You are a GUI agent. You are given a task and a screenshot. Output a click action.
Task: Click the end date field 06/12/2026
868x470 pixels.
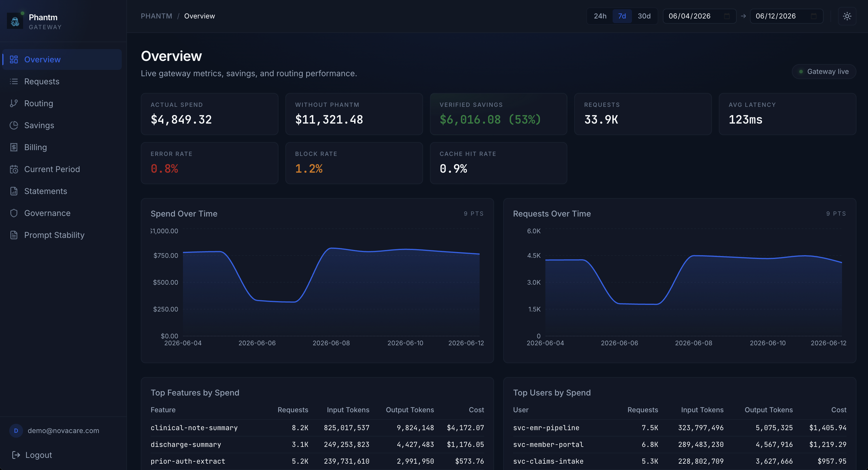(786, 16)
